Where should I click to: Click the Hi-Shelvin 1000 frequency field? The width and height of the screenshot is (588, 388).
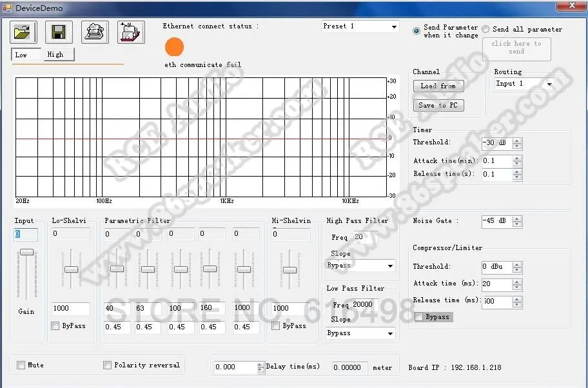[x=291, y=309]
